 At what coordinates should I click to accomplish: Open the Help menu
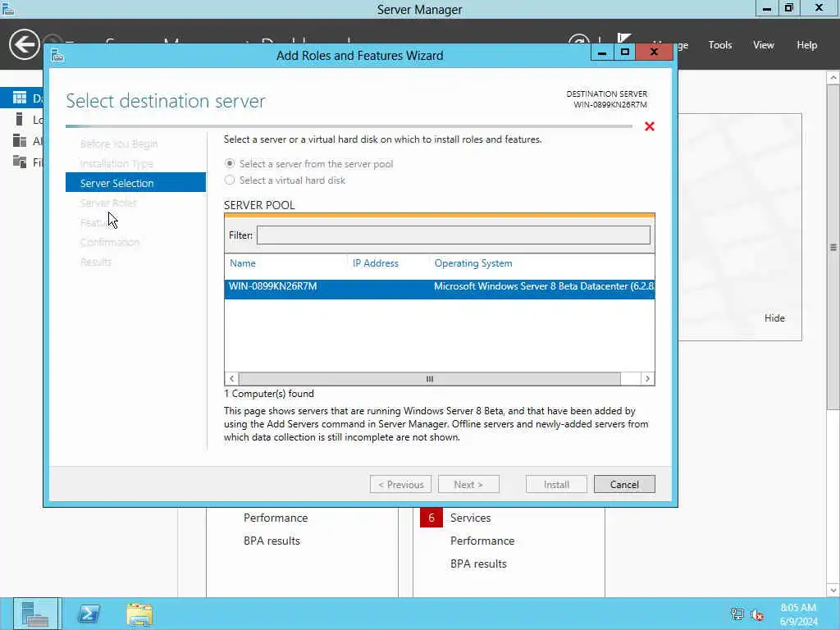click(807, 45)
